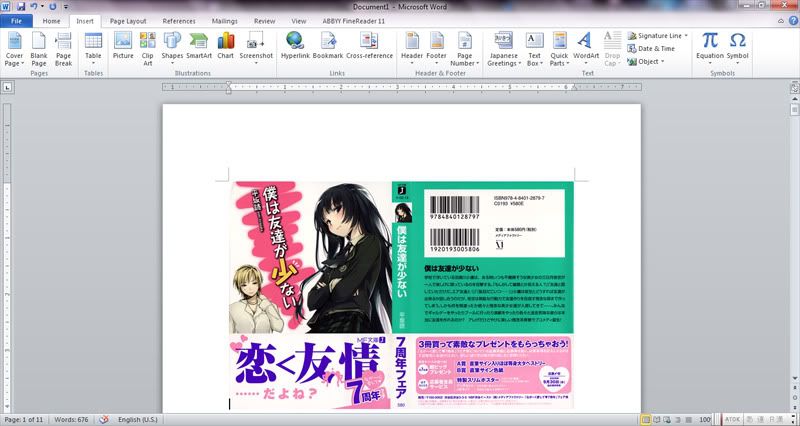Screen dimensions: 800x426
Task: Click the vertical scrollbar thumb
Action: [x=794, y=109]
